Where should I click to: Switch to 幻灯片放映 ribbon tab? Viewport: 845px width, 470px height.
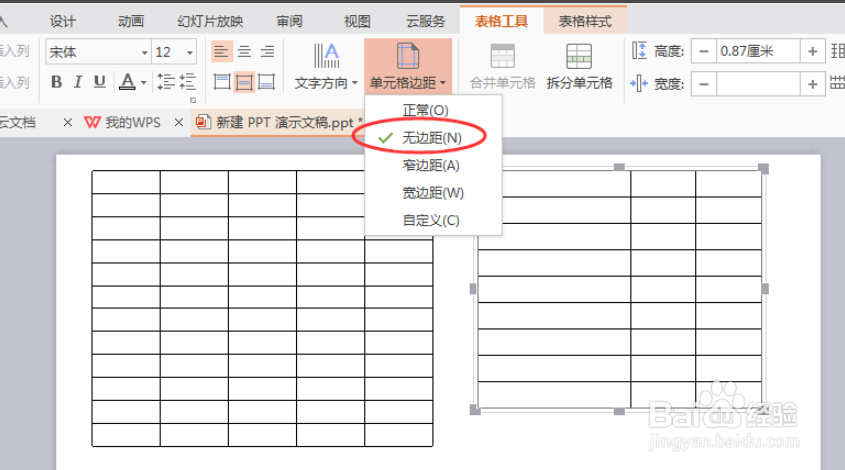[x=210, y=22]
